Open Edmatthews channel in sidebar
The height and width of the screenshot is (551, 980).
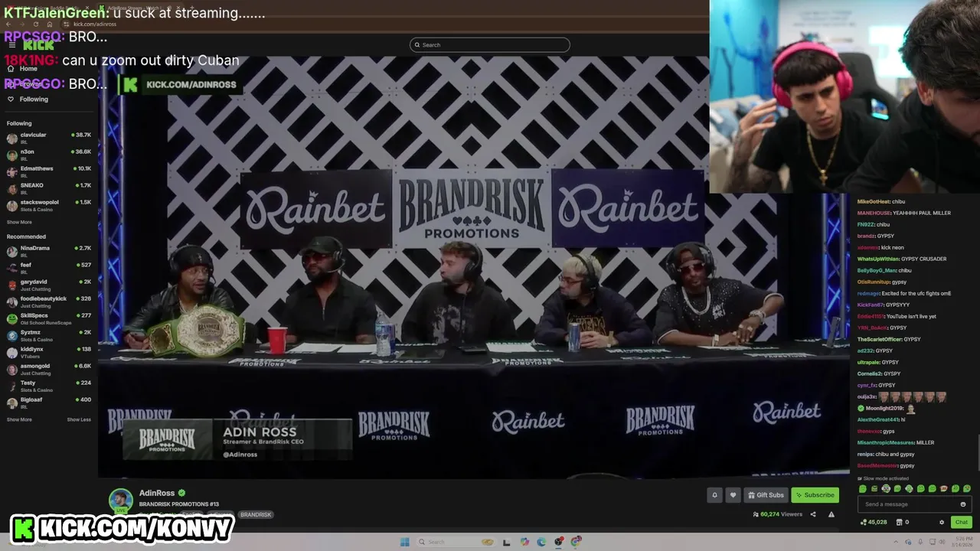[x=49, y=171]
